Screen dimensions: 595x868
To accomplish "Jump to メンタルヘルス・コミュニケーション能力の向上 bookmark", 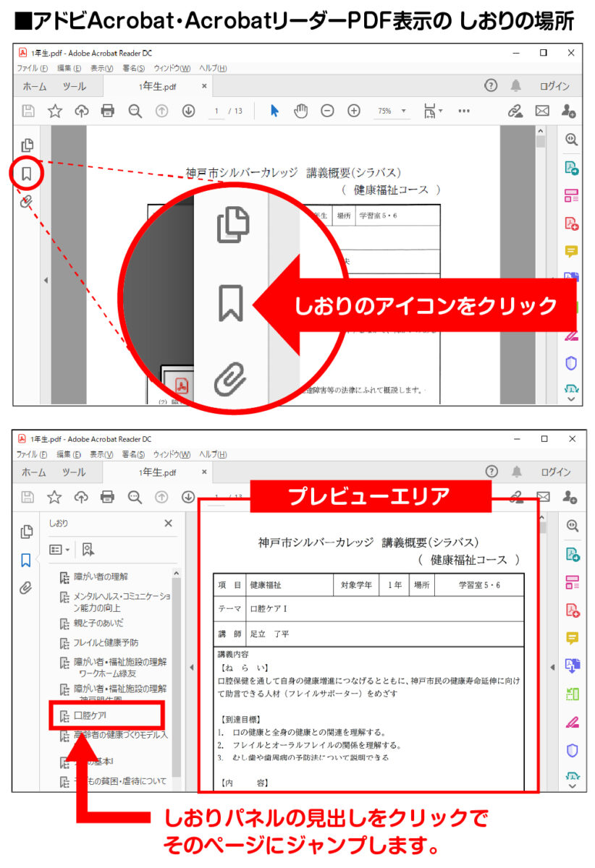I will pyautogui.click(x=122, y=602).
